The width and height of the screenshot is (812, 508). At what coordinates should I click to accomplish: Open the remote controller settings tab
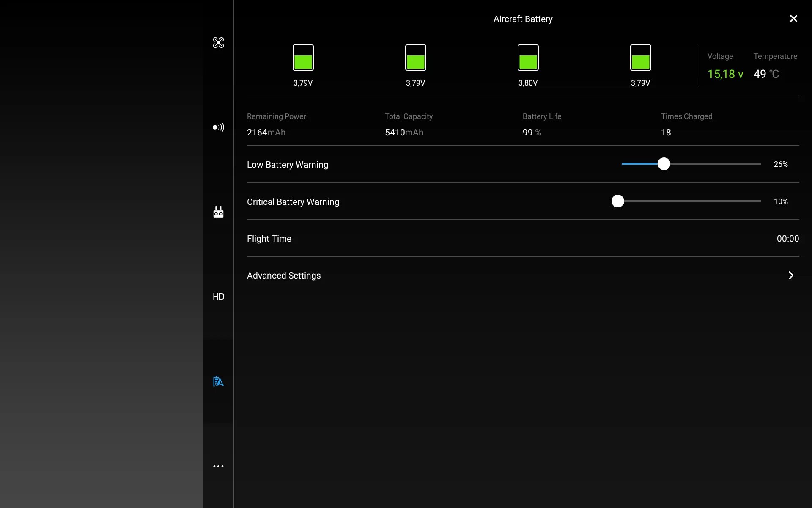pos(218,212)
